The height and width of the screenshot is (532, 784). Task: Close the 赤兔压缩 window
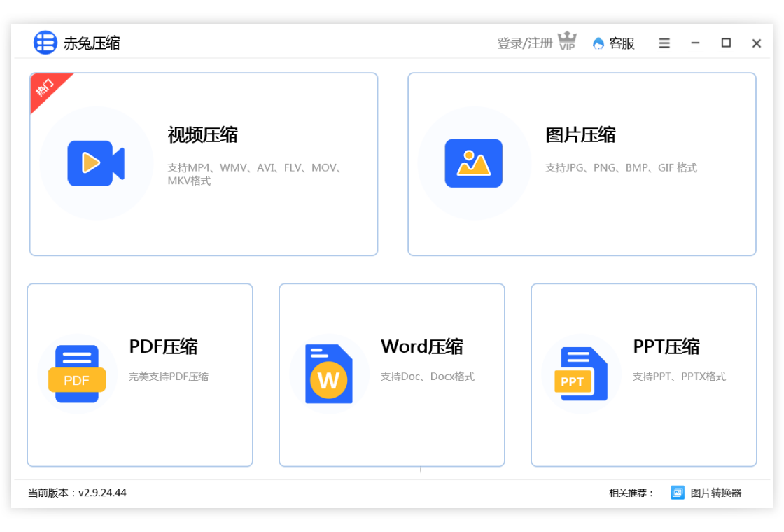[x=757, y=43]
